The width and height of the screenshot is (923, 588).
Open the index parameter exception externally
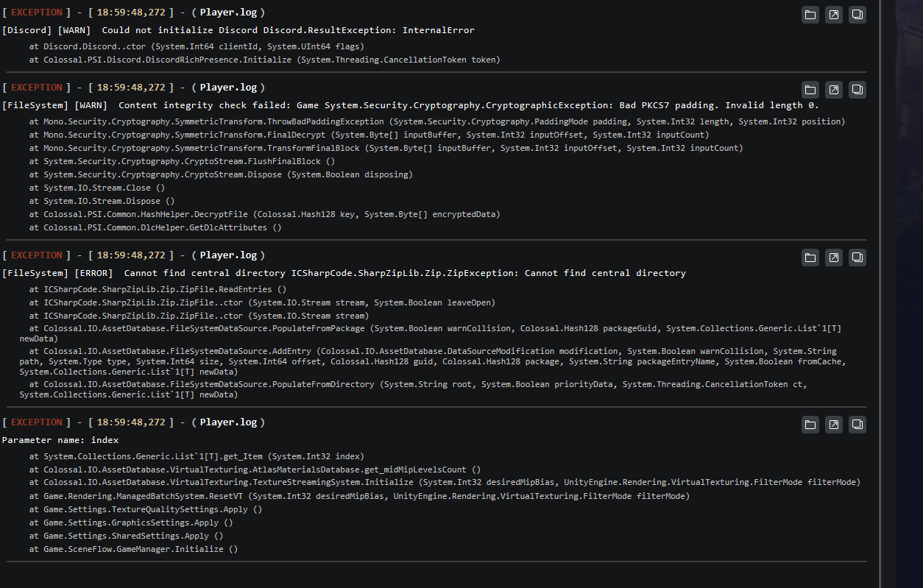(833, 424)
